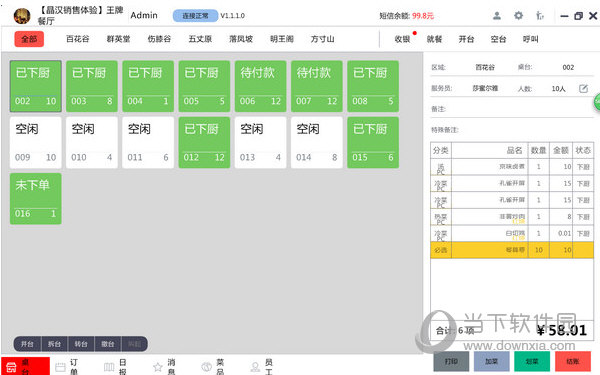
Task: Click the 转台 transfer table button
Action: coord(81,344)
